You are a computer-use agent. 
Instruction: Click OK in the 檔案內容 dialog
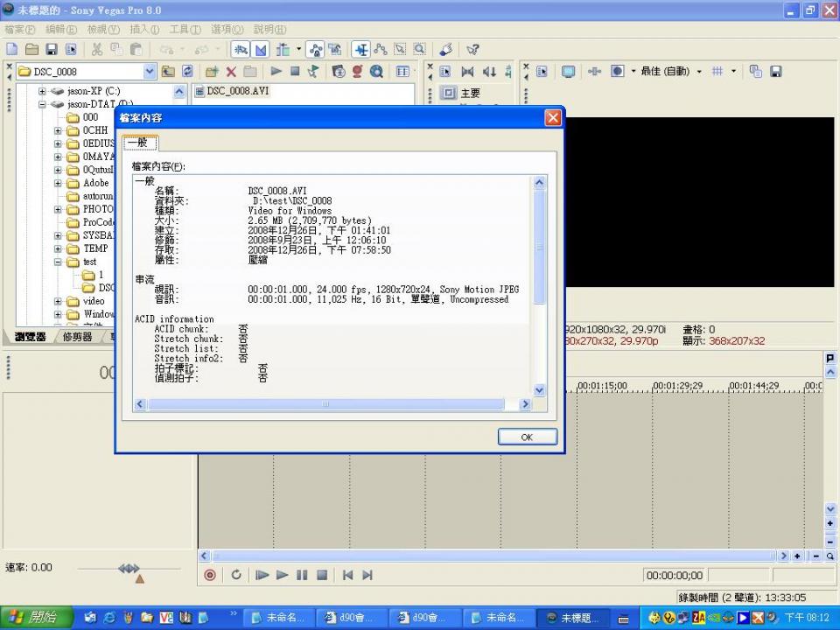tap(527, 437)
